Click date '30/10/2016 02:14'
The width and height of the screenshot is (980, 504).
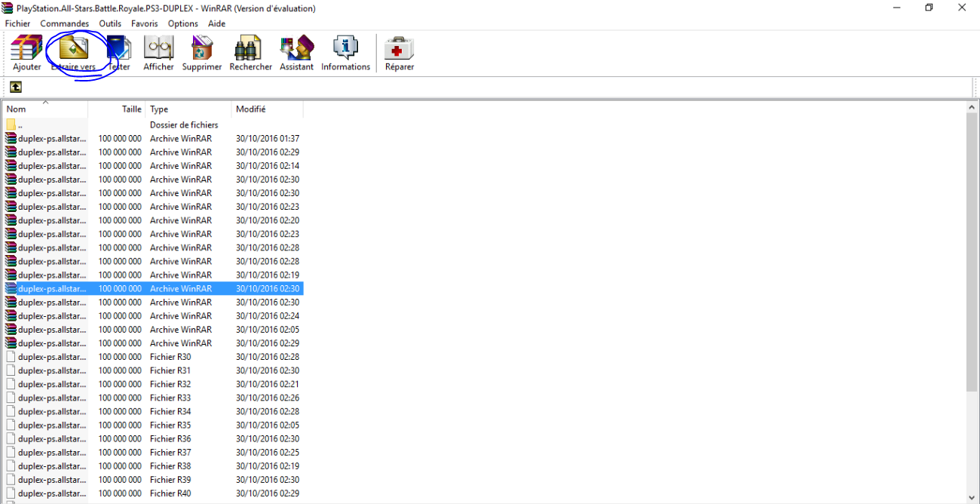tap(268, 165)
